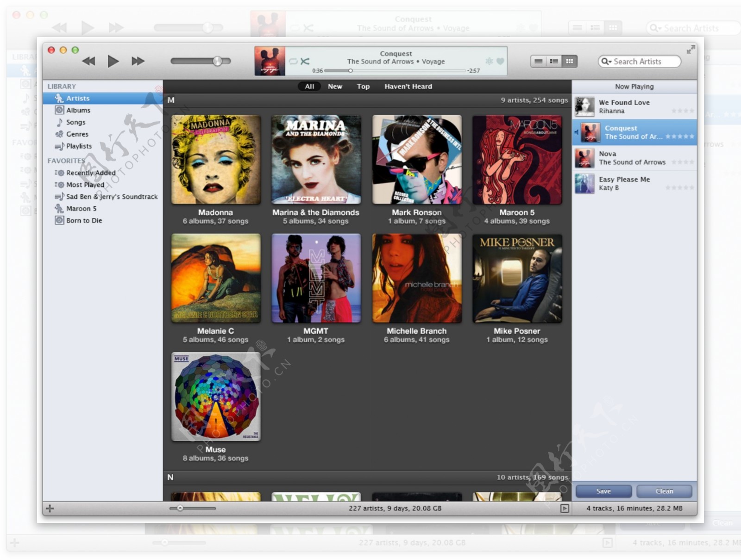Image resolution: width=741 pixels, height=560 pixels.
Task: Open the search options magnifier dropdown
Action: click(606, 62)
